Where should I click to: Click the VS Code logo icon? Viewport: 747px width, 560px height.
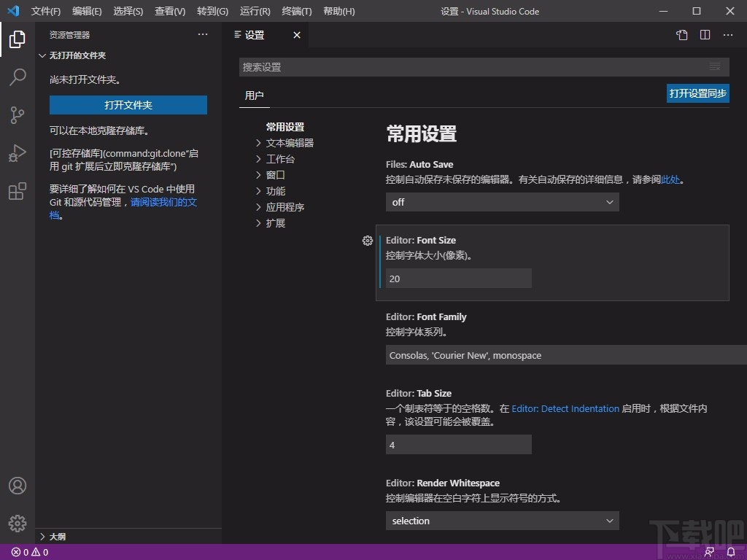pos(13,10)
